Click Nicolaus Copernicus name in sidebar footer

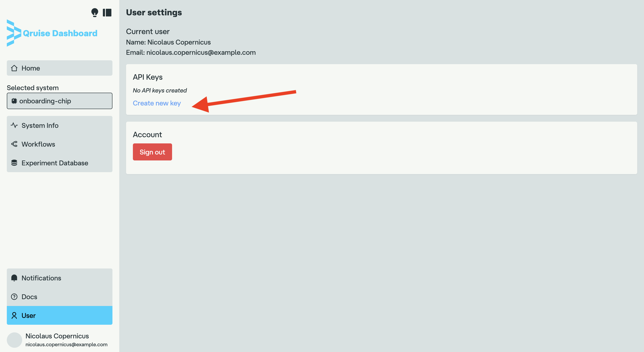coord(57,336)
